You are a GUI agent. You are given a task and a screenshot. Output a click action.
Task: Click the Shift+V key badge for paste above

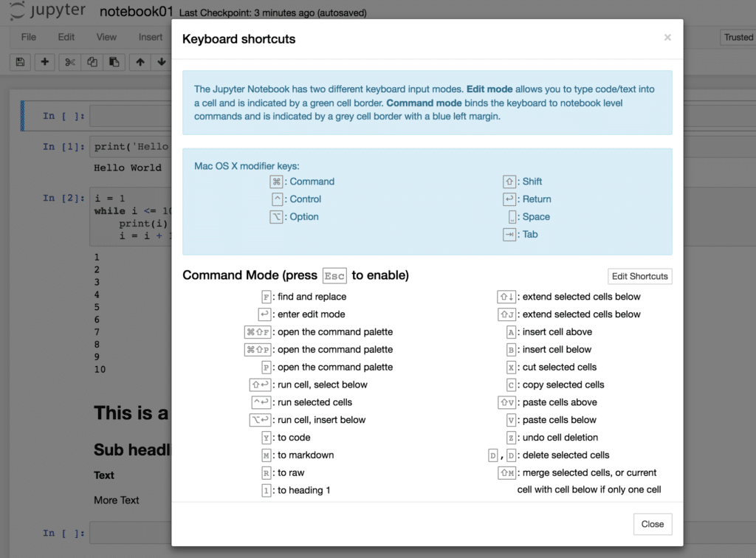(507, 402)
